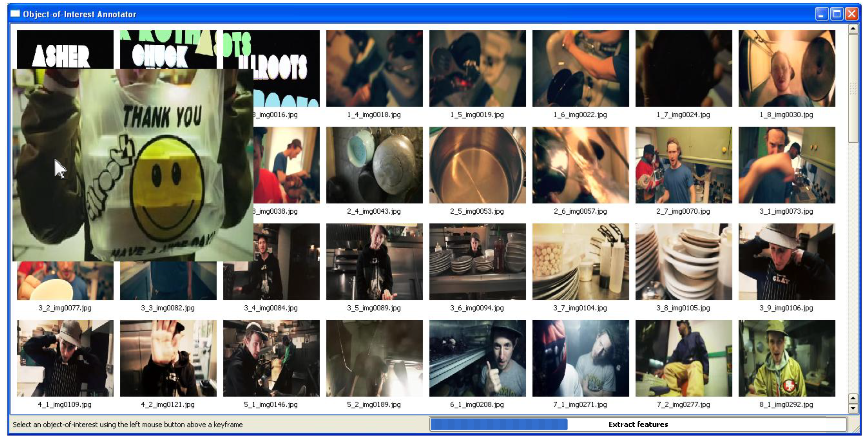The height and width of the screenshot is (442, 868).
Task: Select the stacked bowls keyframe 3_6_img0094.jpg
Action: click(x=477, y=261)
